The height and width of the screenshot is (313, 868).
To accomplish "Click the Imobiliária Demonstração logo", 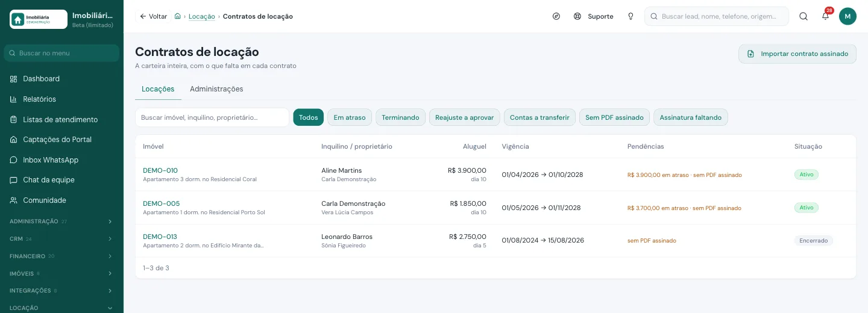I will click(x=39, y=19).
